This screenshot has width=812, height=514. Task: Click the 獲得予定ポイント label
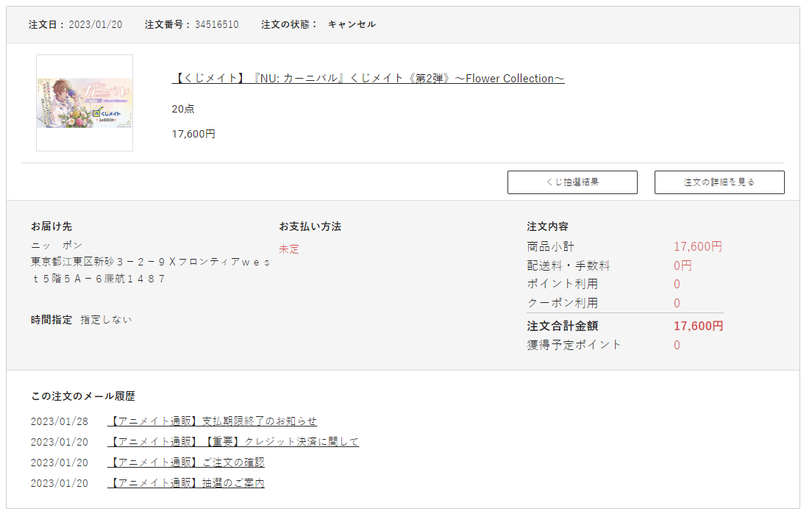point(574,346)
